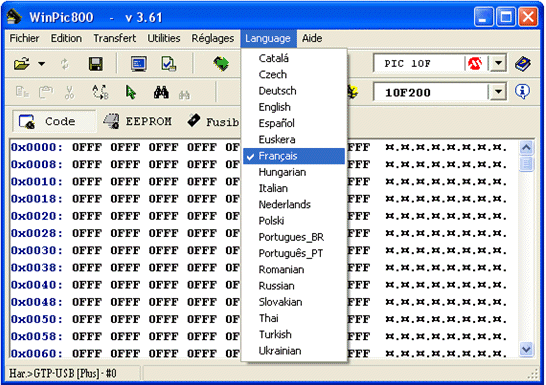
Task: Close the Language menu
Action: coord(268,38)
